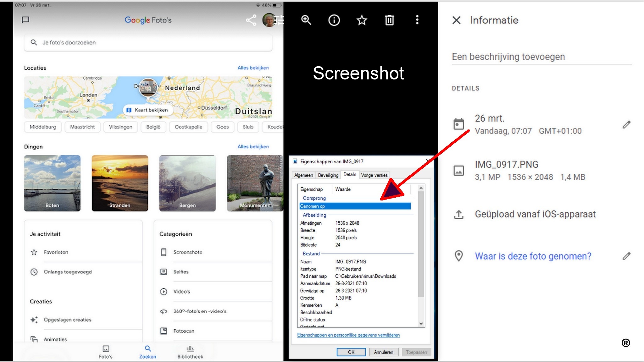The width and height of the screenshot is (644, 362).
Task: Switch to Beveiliging tab
Action: 328,175
